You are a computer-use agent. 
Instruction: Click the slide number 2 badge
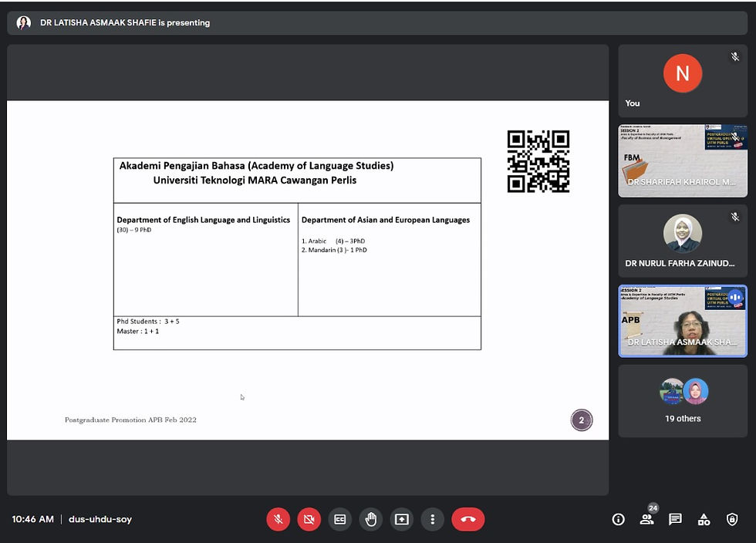point(582,420)
